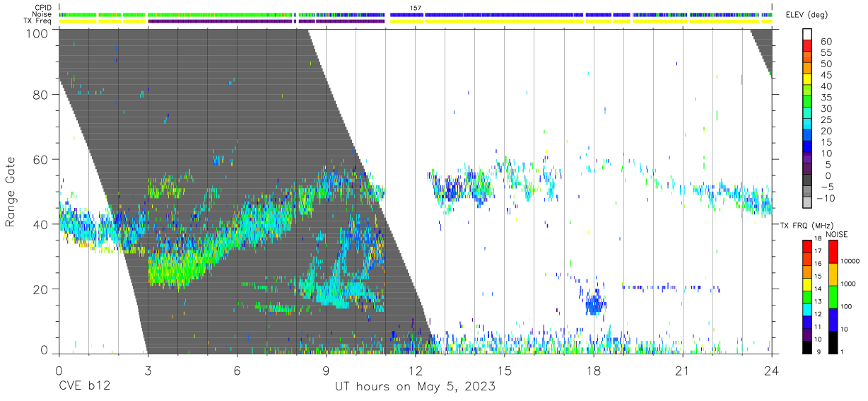Click the 100 tick on the Range Gate axis

37,33
